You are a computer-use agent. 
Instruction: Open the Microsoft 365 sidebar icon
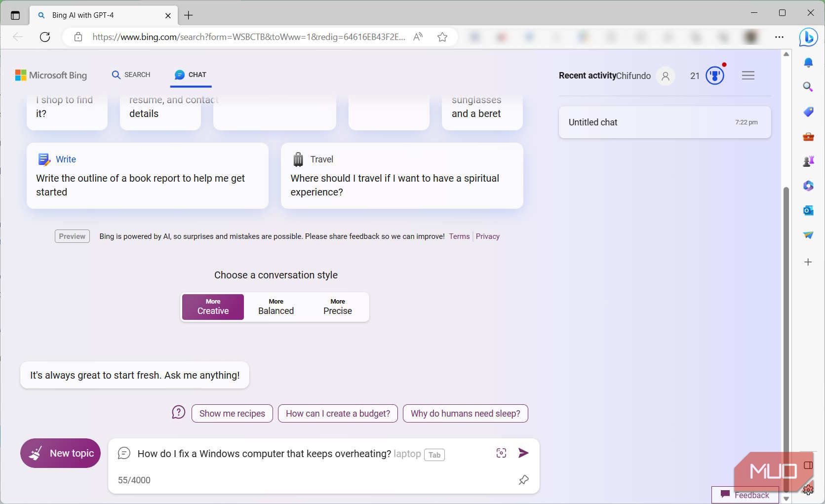click(x=808, y=186)
